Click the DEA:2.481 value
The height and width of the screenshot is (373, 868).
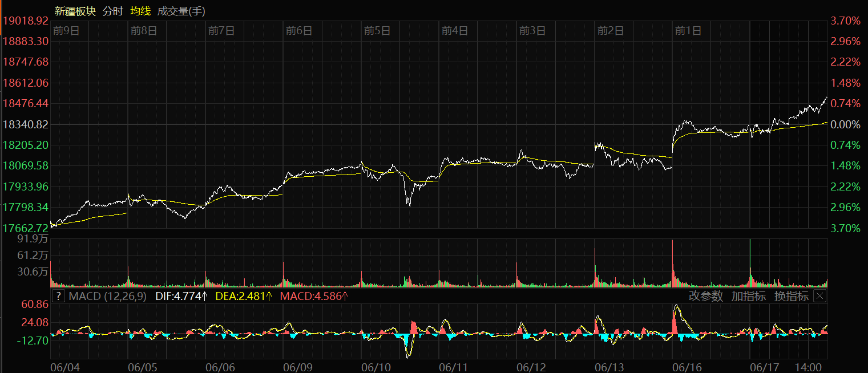tap(244, 296)
